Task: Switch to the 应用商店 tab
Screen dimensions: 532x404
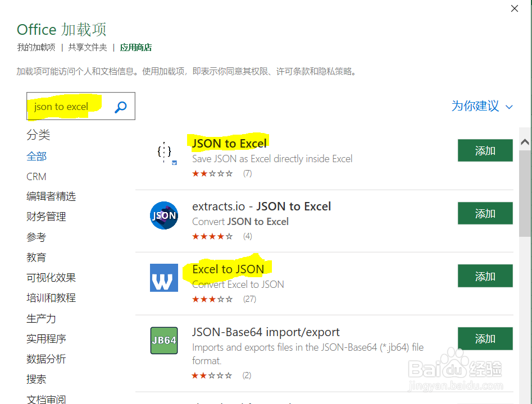Action: point(136,48)
